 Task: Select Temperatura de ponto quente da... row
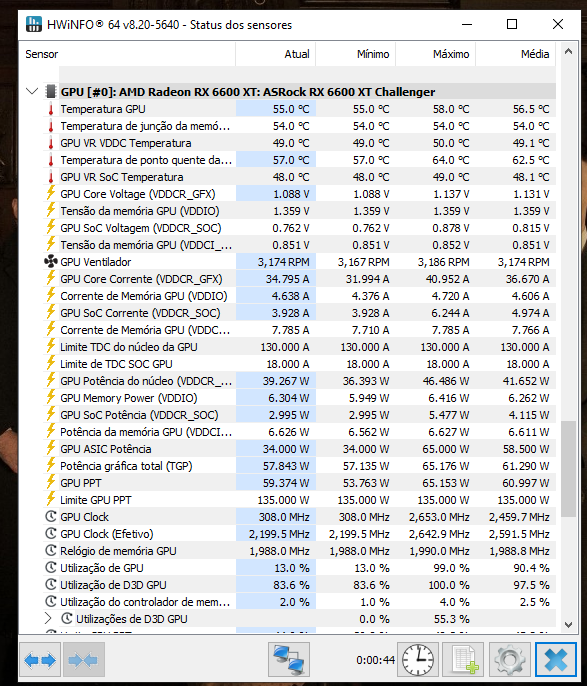click(146, 160)
